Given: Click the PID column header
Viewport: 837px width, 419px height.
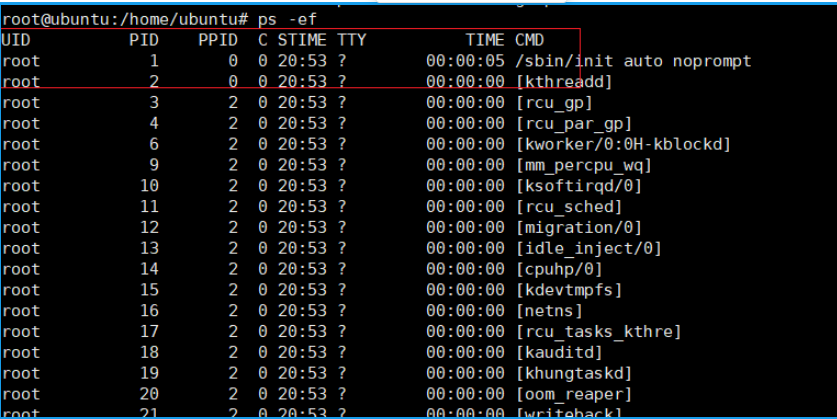Looking at the screenshot, I should point(144,40).
